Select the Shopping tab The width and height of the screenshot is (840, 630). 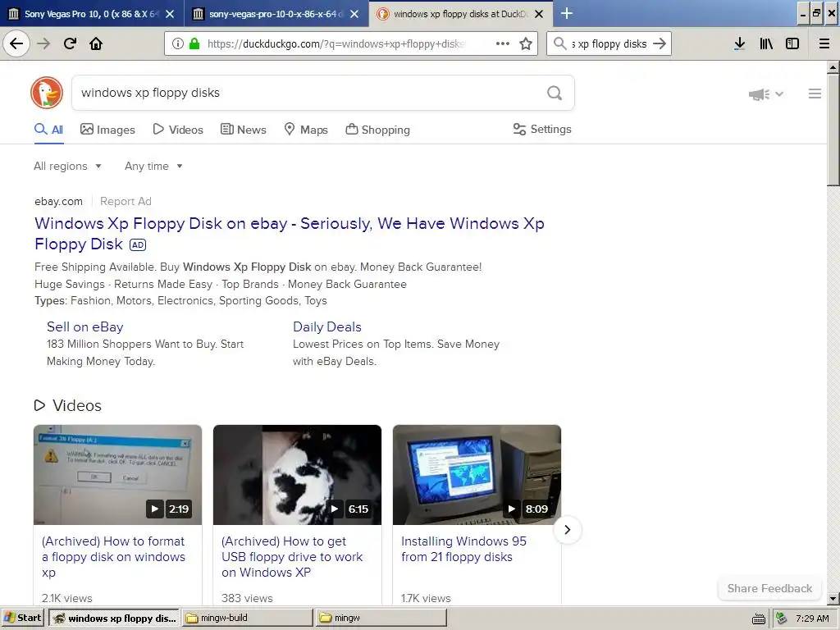click(x=377, y=130)
